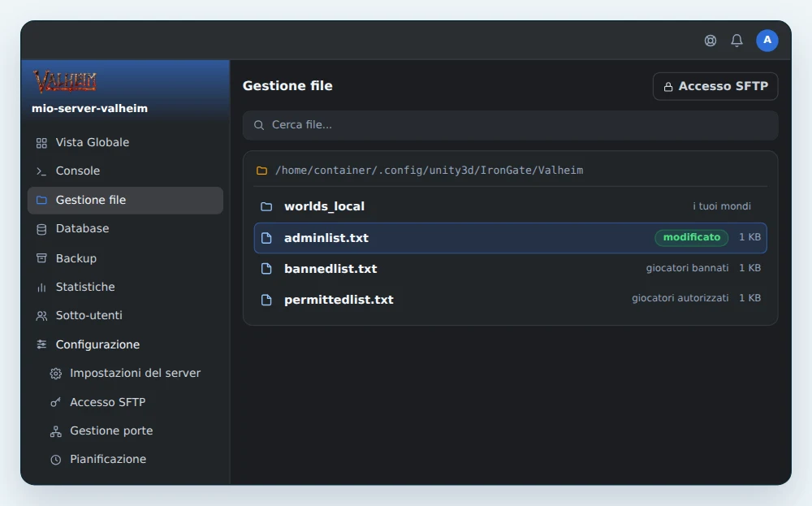Open the user avatar labeled A
This screenshot has width=812, height=506.
click(x=767, y=41)
